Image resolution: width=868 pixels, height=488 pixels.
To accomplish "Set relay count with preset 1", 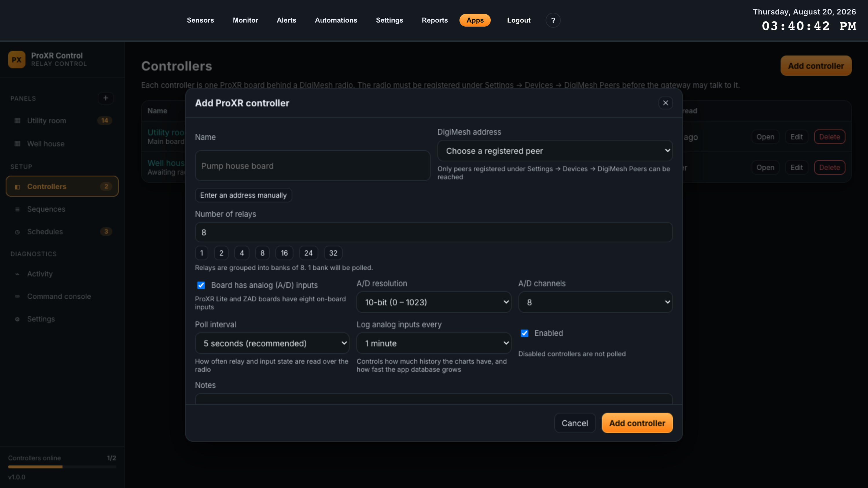I will pos(201,253).
